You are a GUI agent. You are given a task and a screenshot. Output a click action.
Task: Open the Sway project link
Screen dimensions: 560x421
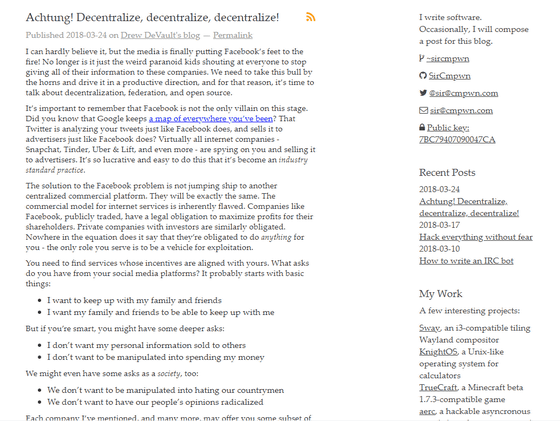click(429, 328)
